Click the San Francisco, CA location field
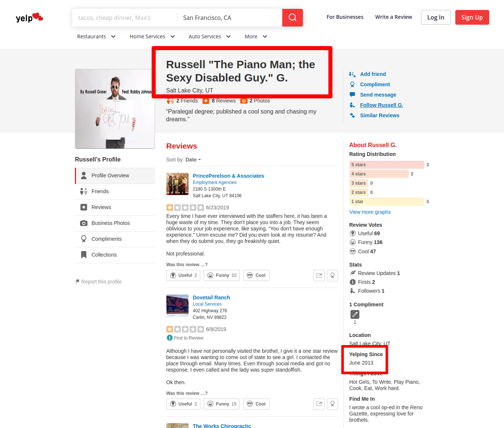This screenshot has height=428, width=504. (229, 18)
